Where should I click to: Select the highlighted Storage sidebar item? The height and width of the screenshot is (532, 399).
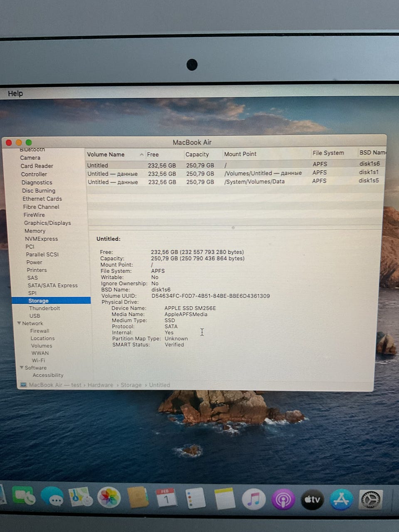click(x=51, y=300)
